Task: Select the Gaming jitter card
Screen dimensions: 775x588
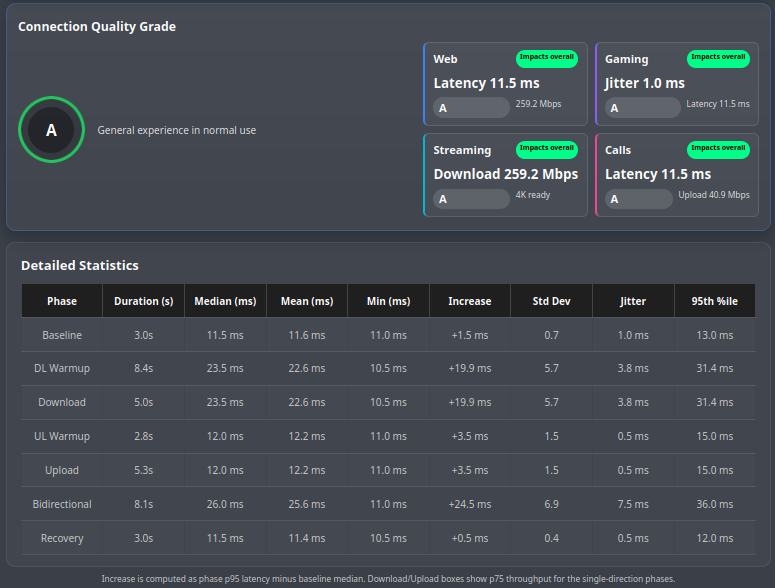Action: [x=677, y=84]
